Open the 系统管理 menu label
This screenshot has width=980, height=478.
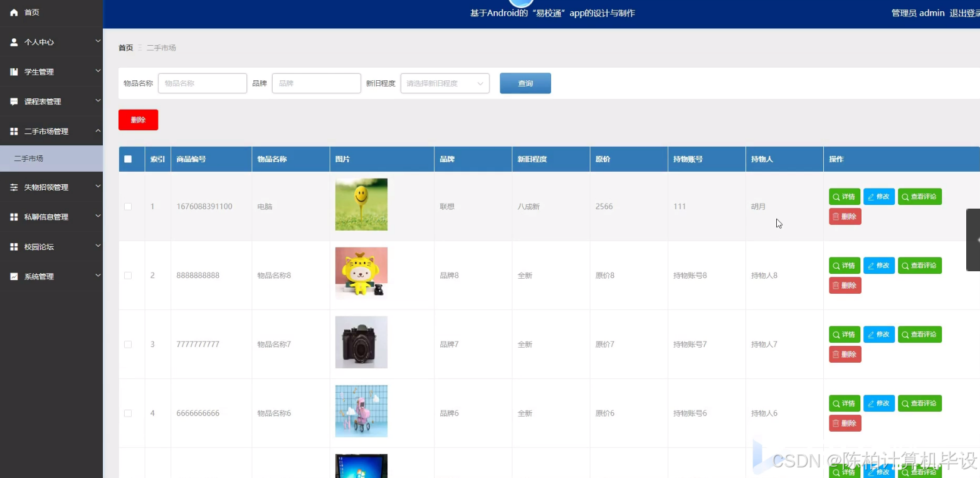[x=39, y=276]
